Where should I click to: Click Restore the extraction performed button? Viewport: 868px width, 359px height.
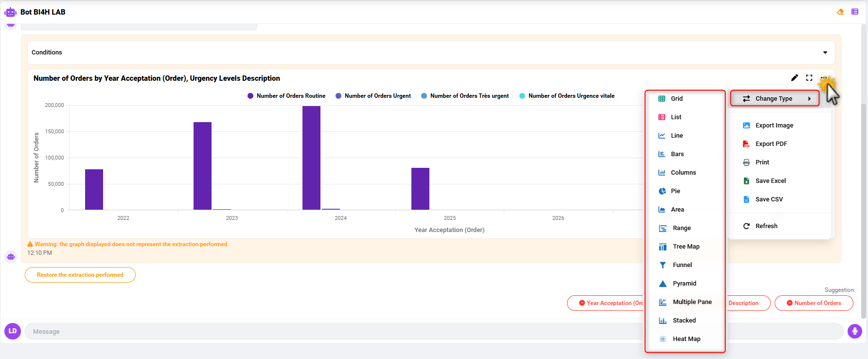(x=80, y=275)
